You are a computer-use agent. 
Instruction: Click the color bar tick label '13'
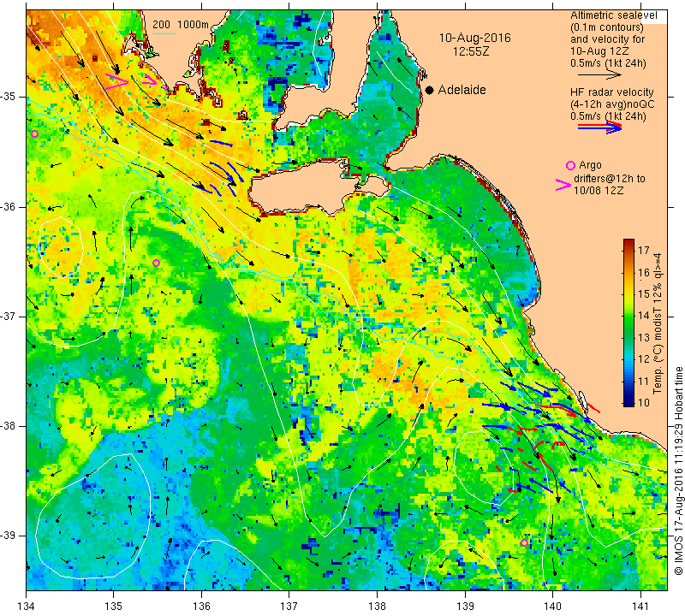pyautogui.click(x=644, y=337)
